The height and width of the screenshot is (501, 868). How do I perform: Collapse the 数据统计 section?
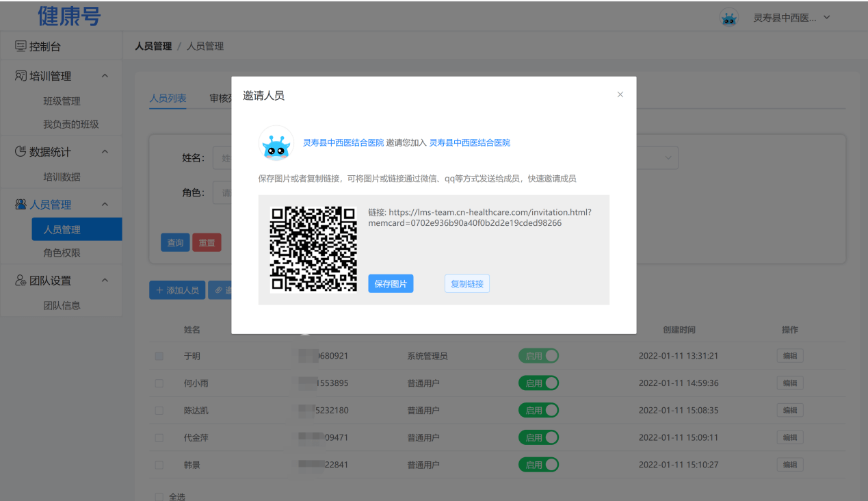point(105,151)
